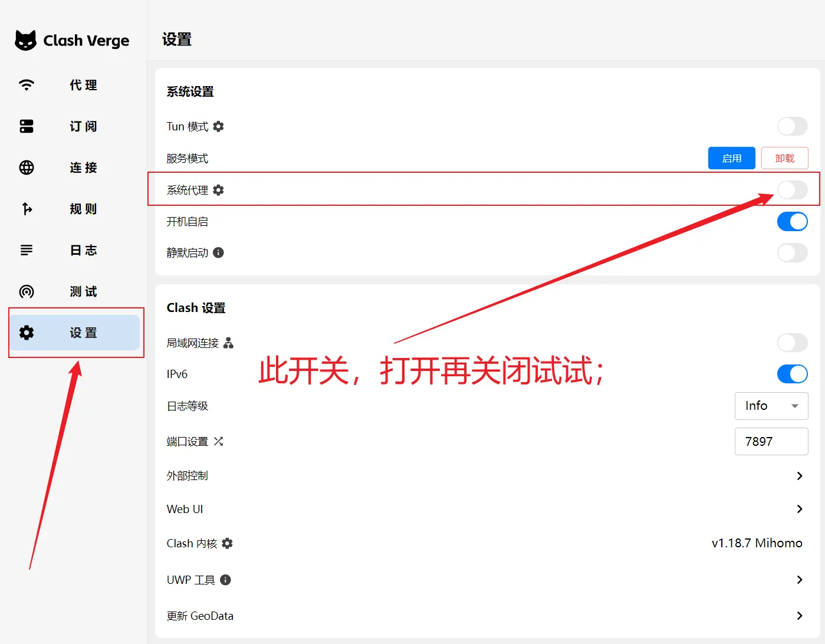Click the 卸载 uninstall button

pos(784,158)
